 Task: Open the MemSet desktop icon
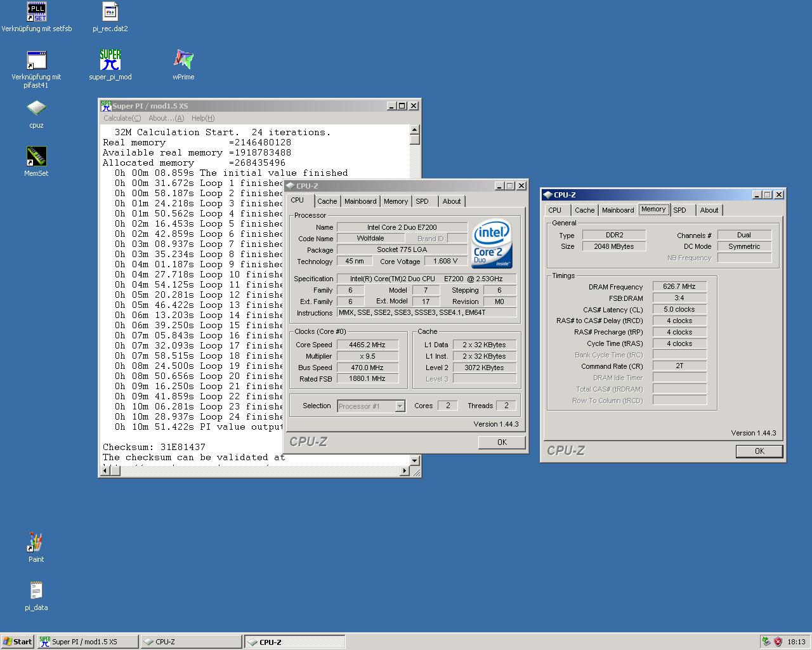click(x=37, y=156)
